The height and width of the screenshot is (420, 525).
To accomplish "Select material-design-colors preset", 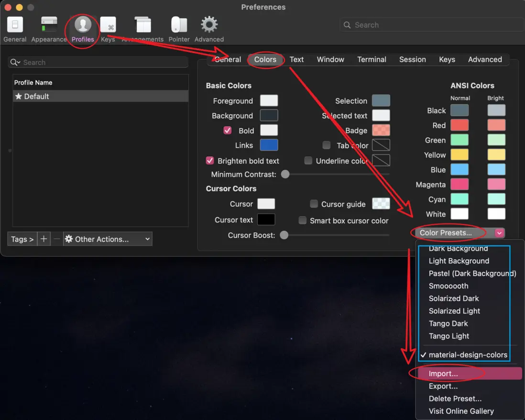I will tap(470, 354).
